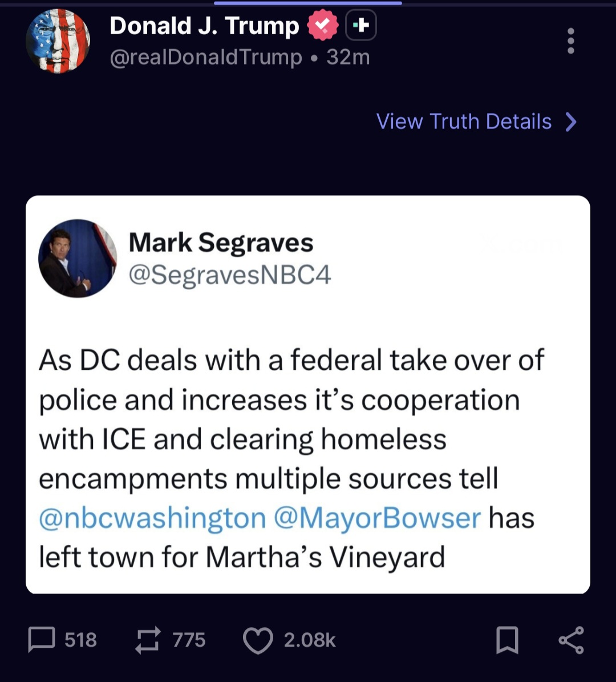Tap the reply speech bubble icon
Viewport: 616px width, 682px height.
[42, 639]
